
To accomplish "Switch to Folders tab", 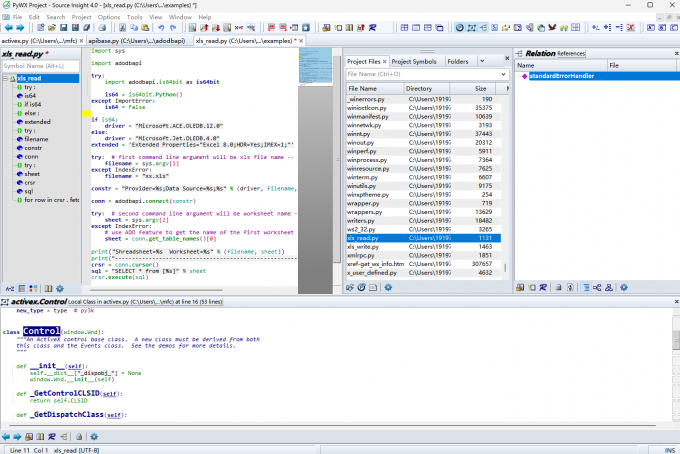I will pos(458,62).
